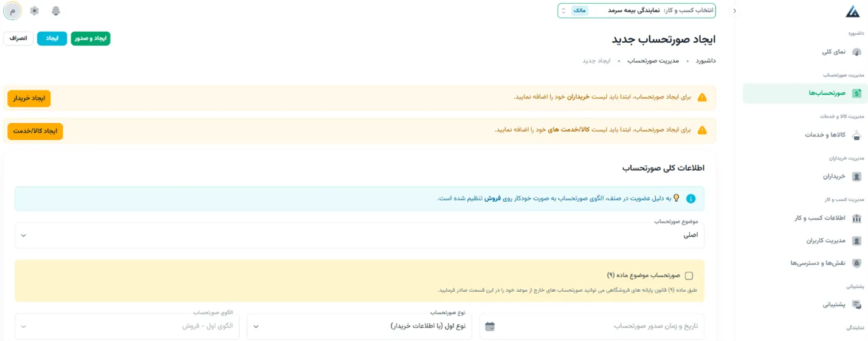868x341 pixels.
Task: Click نمایندگی بیمه سرمد business name
Action: (x=635, y=11)
